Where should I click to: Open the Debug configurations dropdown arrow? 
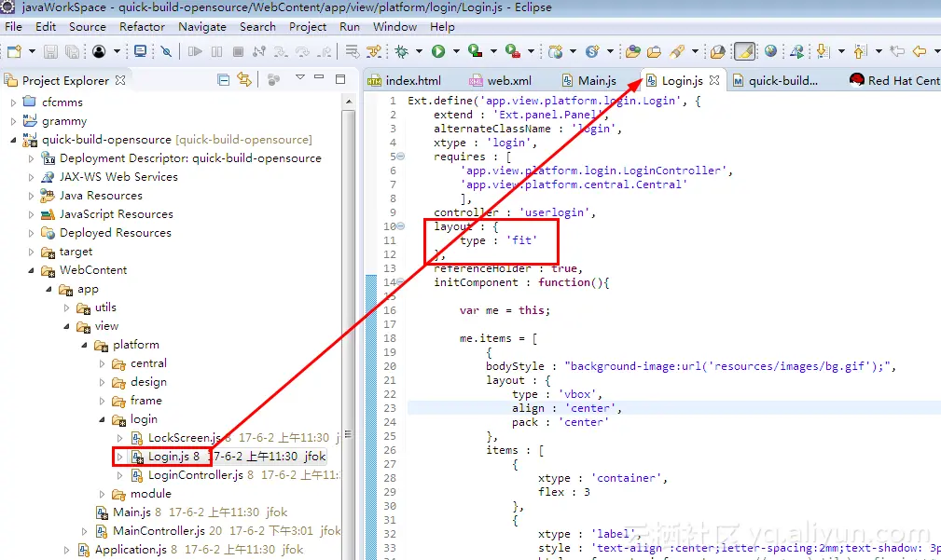tap(419, 51)
